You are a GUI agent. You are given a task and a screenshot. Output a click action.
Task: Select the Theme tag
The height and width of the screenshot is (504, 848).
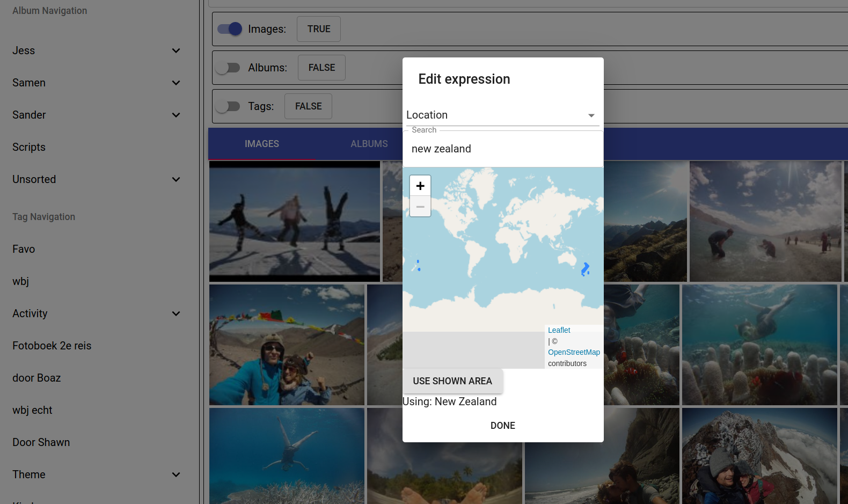pos(29,474)
